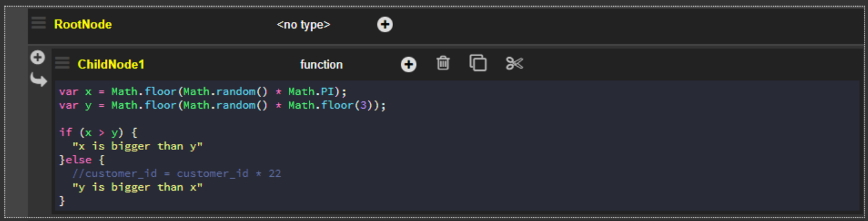Click the plus icon left of ChildNode1
The height and width of the screenshot is (221, 868).
pyautogui.click(x=38, y=58)
